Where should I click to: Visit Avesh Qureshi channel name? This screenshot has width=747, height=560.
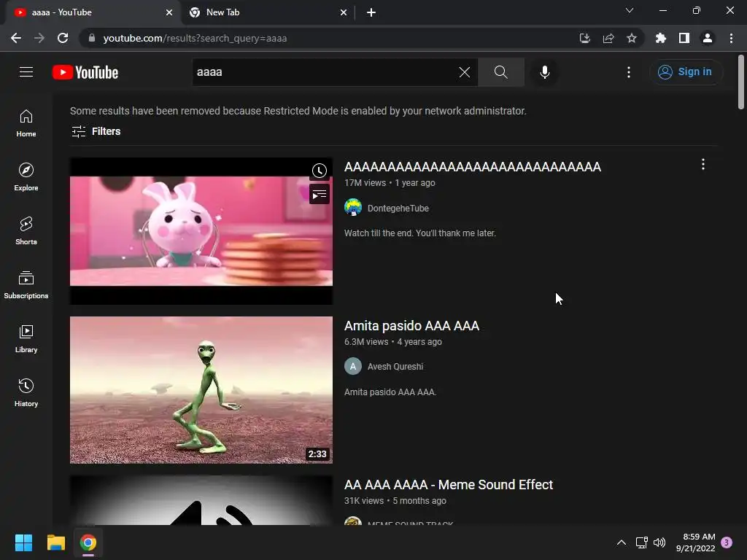395,367
